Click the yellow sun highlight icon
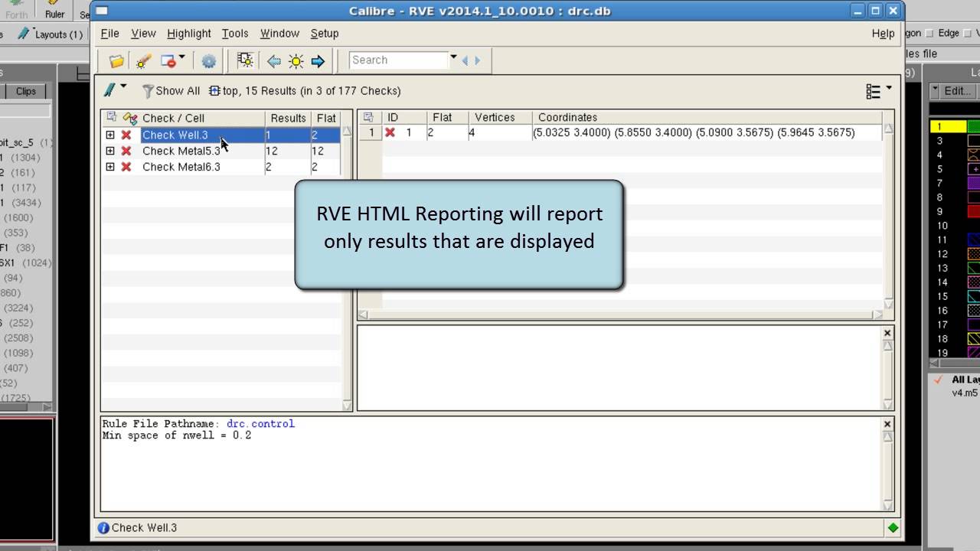Screen dimensions: 980x551 296,60
